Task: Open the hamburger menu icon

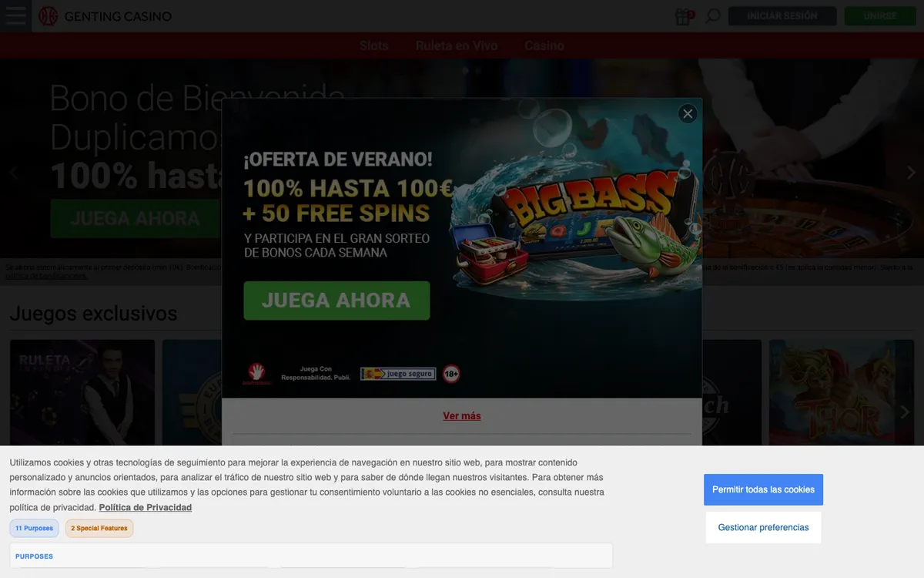Action: (15, 15)
